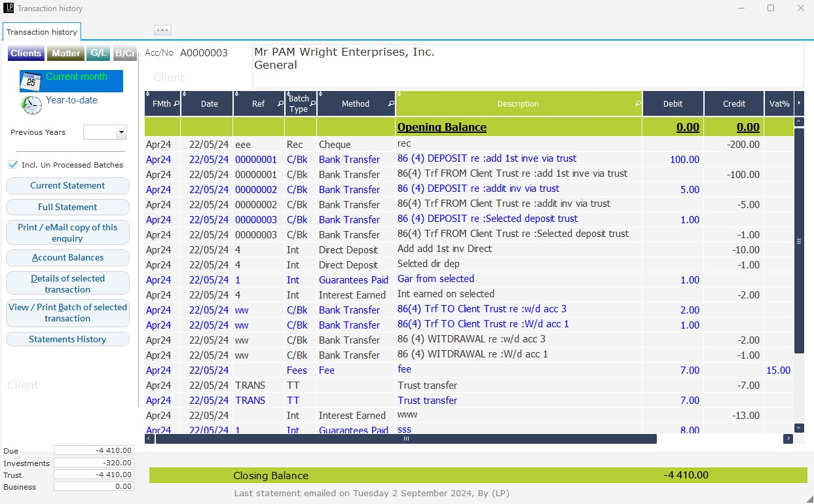Image resolution: width=814 pixels, height=504 pixels.
Task: Sort by the Batch Type column header
Action: pyautogui.click(x=298, y=103)
